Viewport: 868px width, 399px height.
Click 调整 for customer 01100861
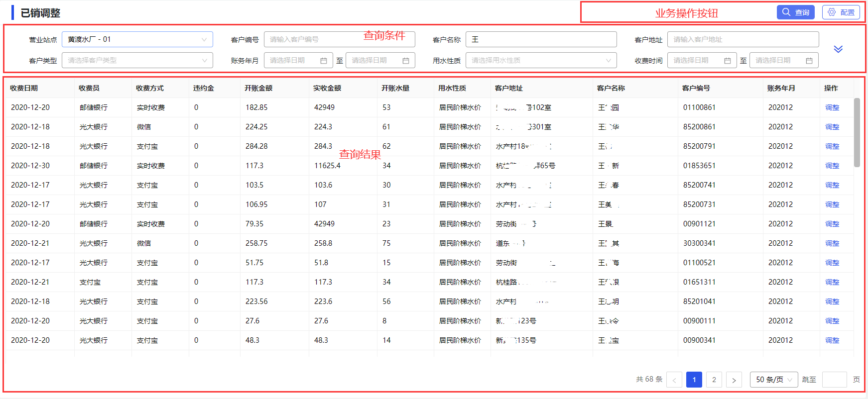[832, 107]
